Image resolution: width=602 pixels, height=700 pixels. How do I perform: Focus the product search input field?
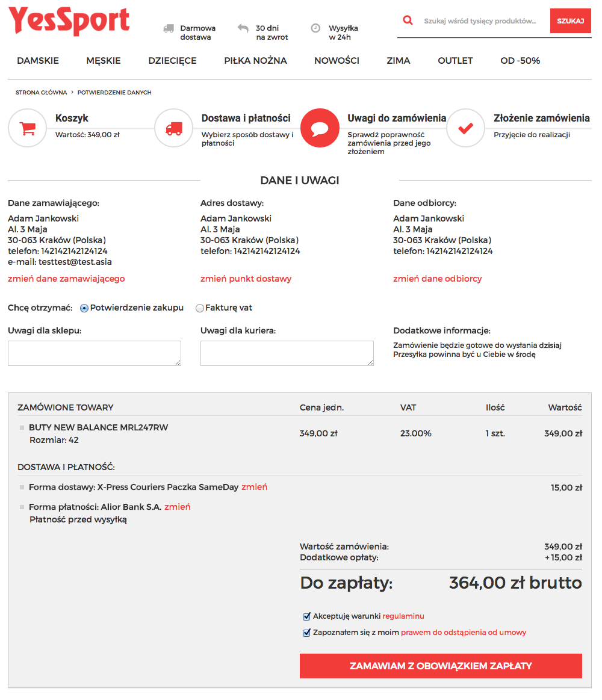point(480,21)
